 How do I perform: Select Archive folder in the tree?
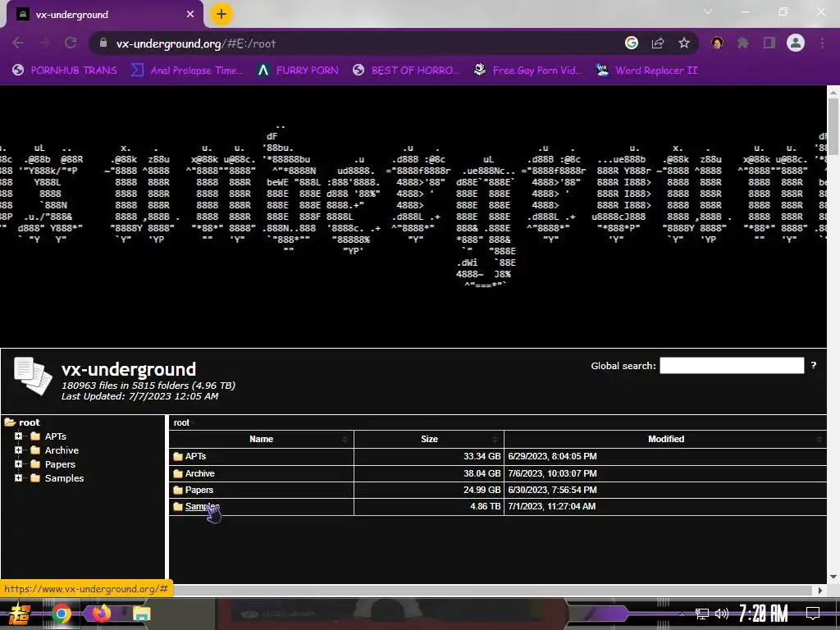pos(62,450)
